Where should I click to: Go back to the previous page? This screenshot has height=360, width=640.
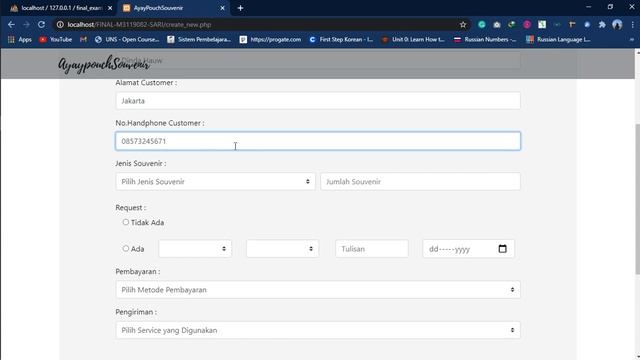click(11, 24)
